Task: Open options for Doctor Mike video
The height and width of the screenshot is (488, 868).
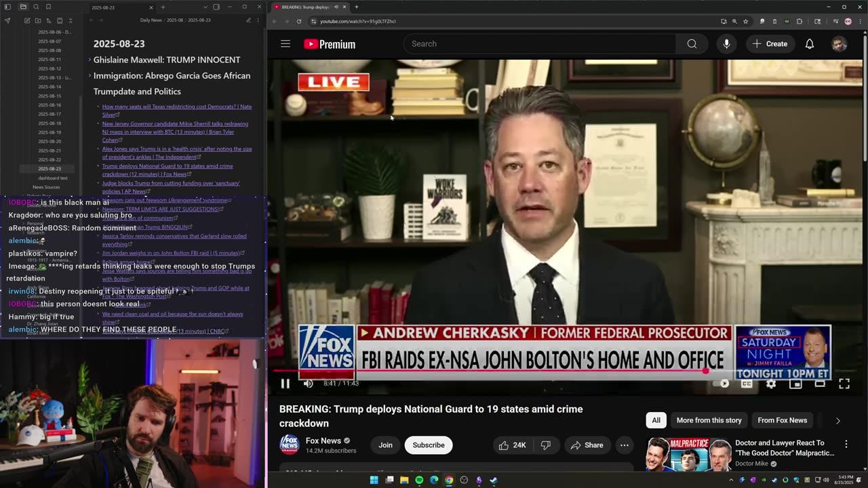Action: tap(846, 444)
